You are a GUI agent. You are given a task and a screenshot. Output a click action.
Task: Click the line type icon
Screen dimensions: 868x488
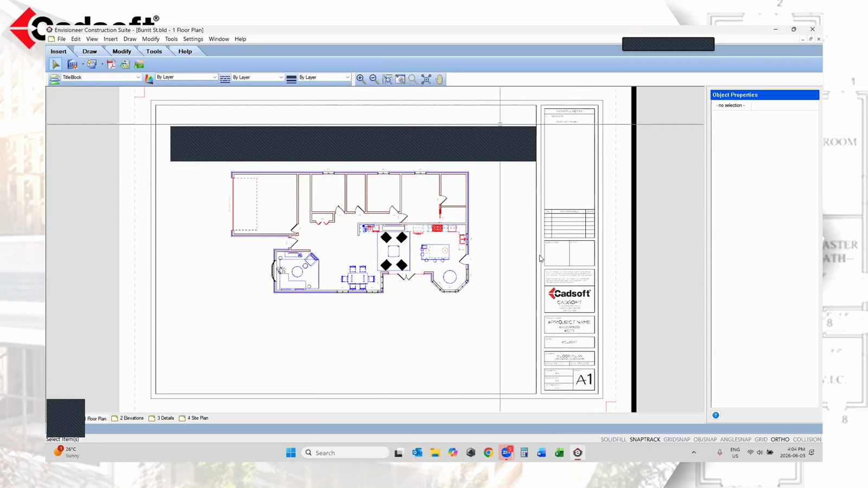tap(225, 79)
